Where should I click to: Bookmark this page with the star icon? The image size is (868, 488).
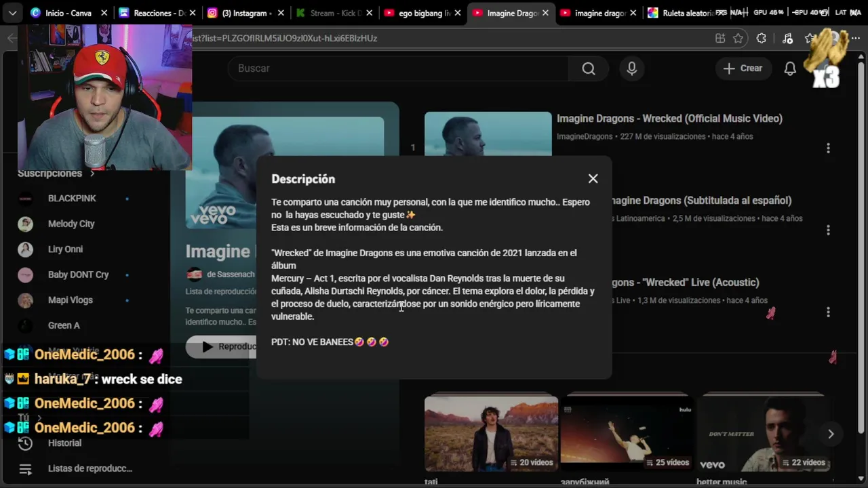738,39
